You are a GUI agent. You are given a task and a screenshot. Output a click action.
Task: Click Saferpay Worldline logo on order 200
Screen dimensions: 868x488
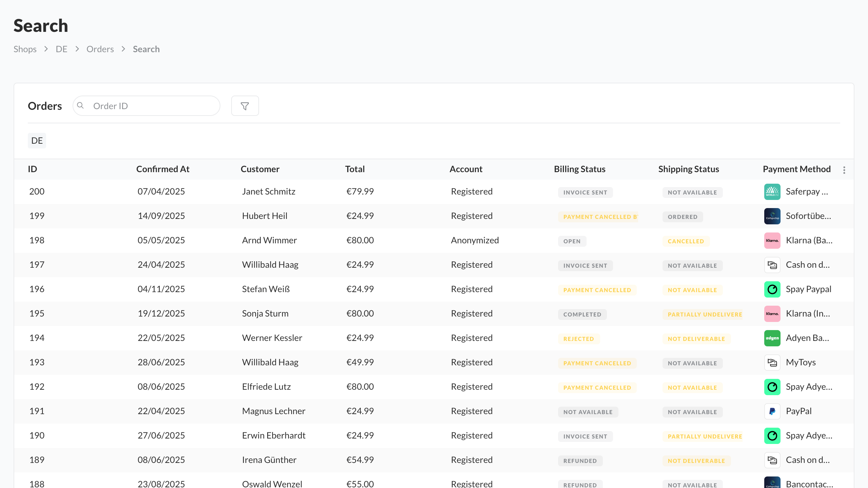pyautogui.click(x=772, y=192)
